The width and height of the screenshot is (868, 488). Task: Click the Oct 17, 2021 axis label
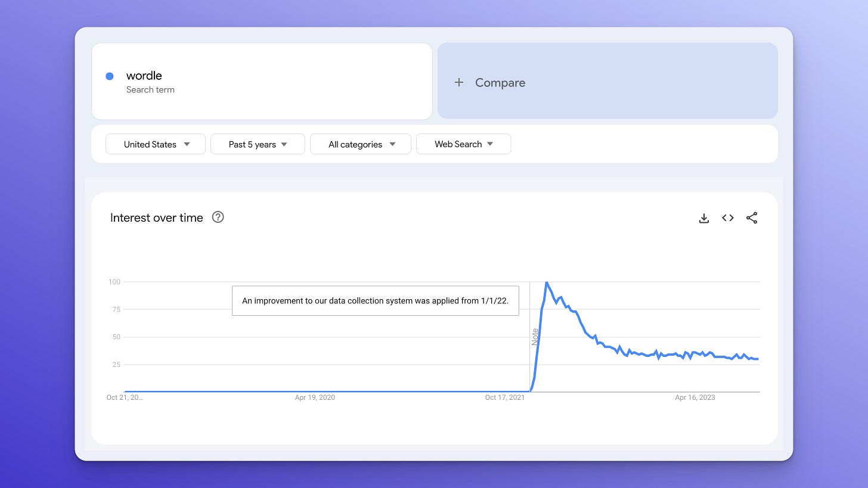(505, 397)
